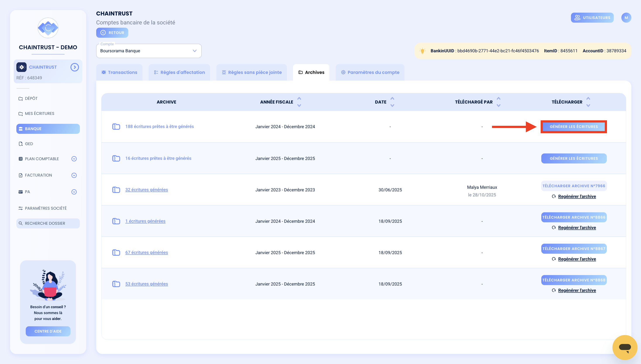Click folder icon of 67 écritures générées row

(x=116, y=252)
